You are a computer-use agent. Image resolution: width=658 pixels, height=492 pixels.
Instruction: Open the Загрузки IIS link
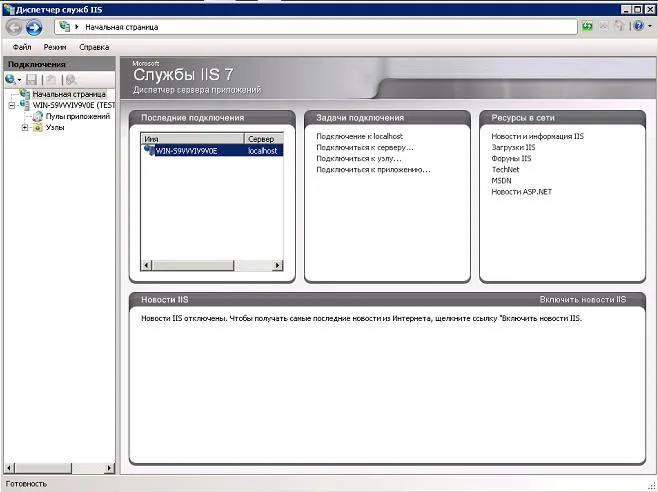513,147
